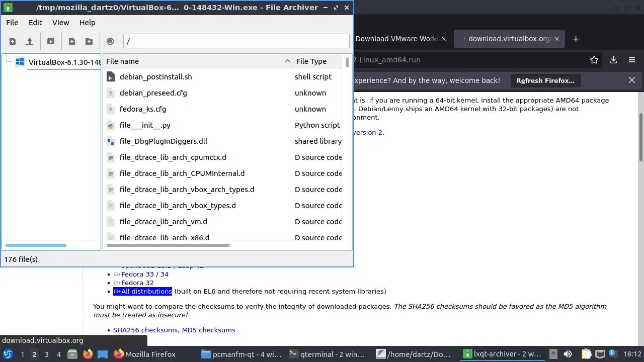Viewport: 644px width, 362px height.
Task: Click the extract archive toolbar icon
Action: coord(51,41)
